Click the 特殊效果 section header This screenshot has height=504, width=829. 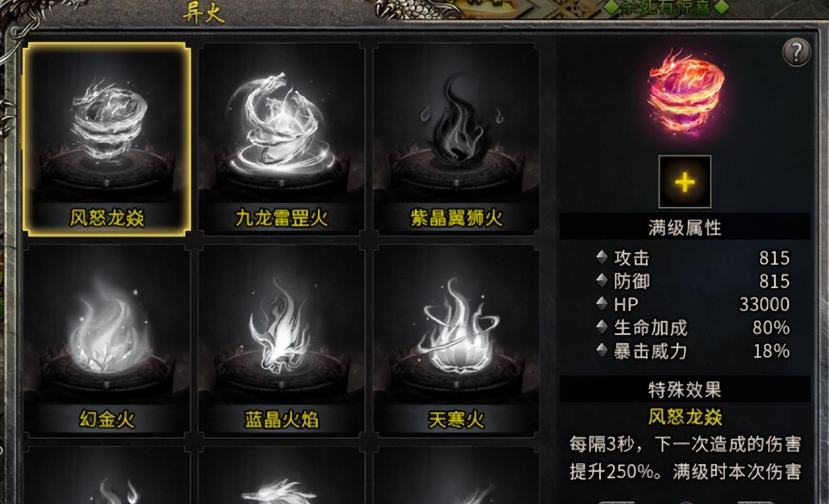tap(684, 389)
